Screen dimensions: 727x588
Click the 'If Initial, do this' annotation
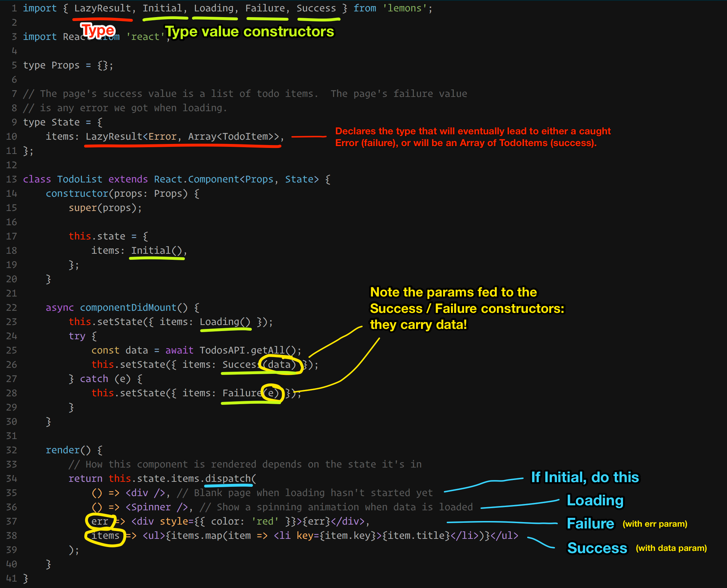[x=585, y=477]
